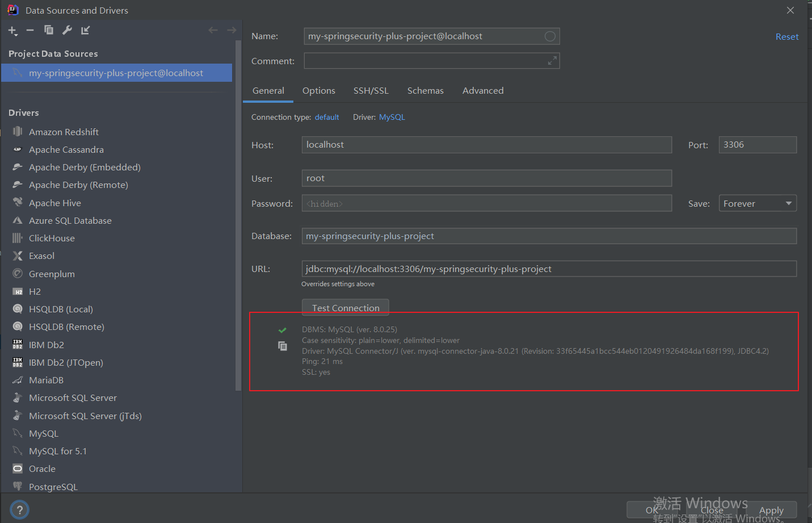812x523 pixels.
Task: Click IBM Db2 (JTOpen) driver icon
Action: (18, 362)
